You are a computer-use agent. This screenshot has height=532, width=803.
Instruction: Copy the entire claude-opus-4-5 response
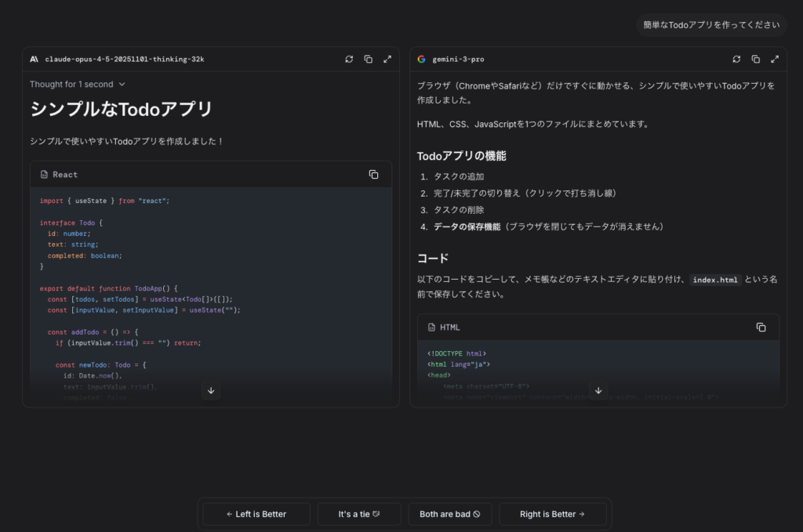coord(368,59)
